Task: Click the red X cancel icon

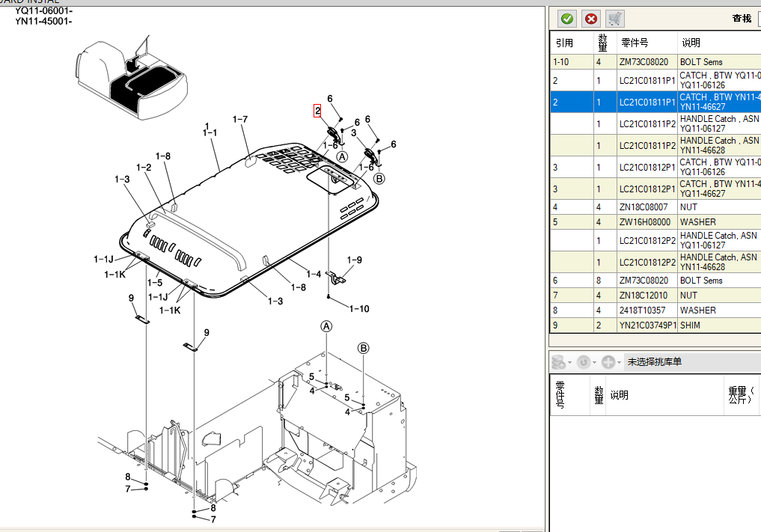Action: (x=590, y=19)
